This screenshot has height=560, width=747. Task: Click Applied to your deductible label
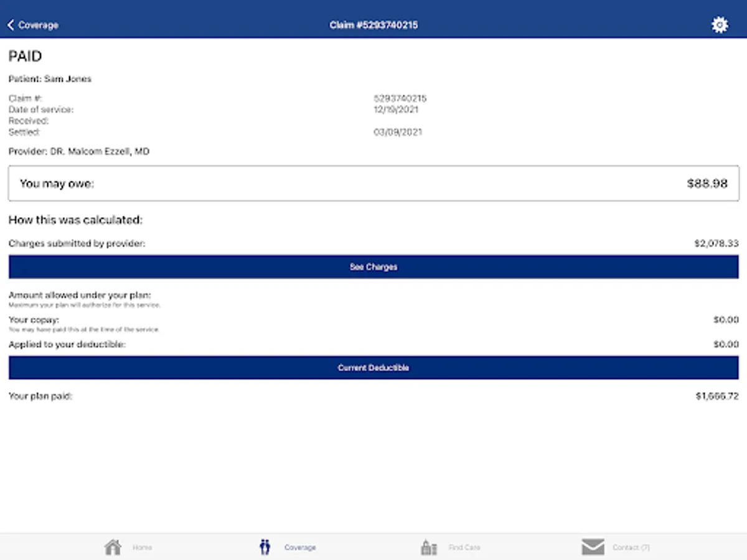67,344
